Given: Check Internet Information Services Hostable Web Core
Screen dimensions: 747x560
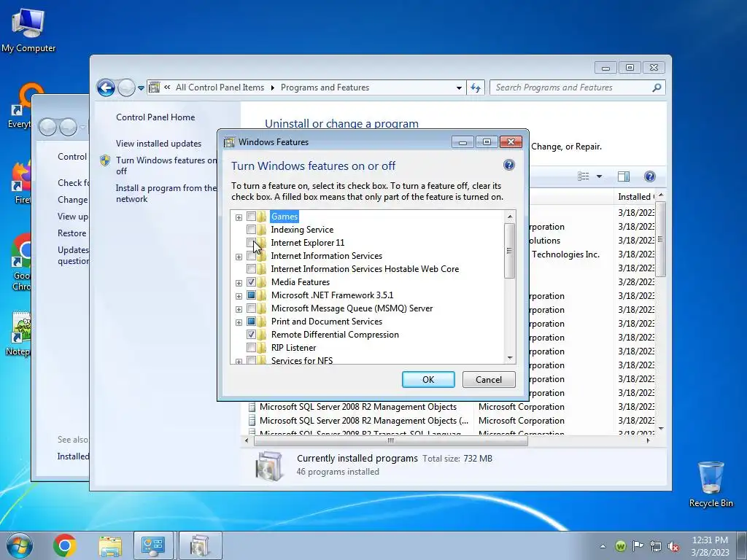Looking at the screenshot, I should pyautogui.click(x=251, y=269).
